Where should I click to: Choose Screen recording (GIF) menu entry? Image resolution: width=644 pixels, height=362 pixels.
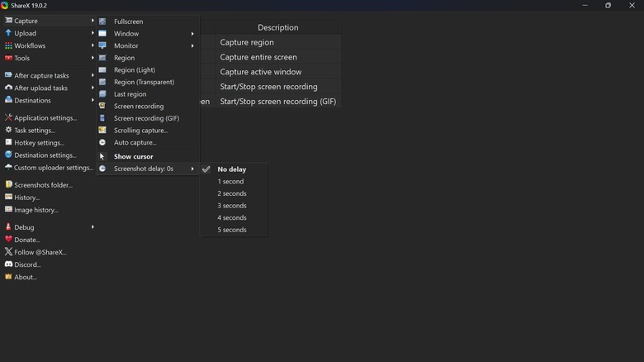149,118
